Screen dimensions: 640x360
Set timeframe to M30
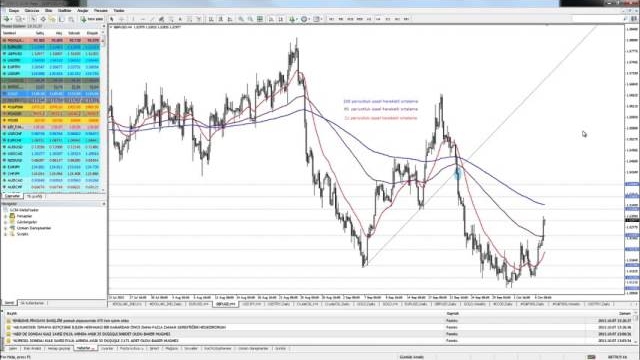click(x=360, y=19)
